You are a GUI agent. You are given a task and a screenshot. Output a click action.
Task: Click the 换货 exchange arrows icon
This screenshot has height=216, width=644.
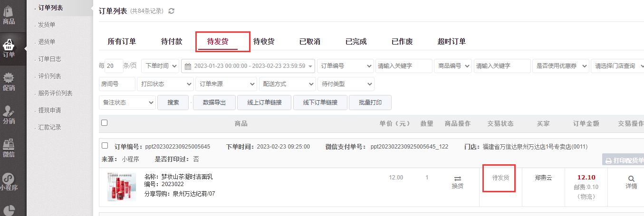pyautogui.click(x=457, y=178)
